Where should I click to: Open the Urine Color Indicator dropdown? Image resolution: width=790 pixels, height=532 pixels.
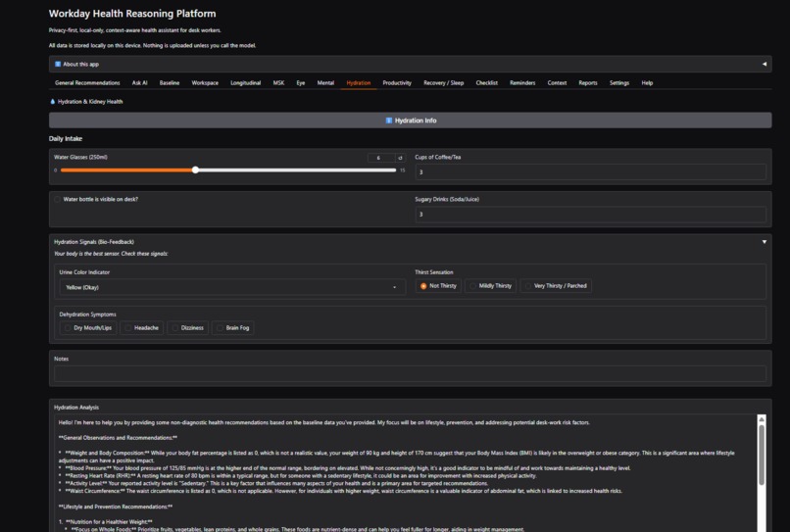231,287
